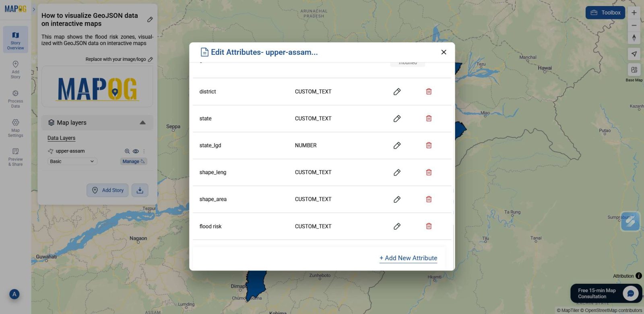Click the Add Story button

[x=107, y=190]
